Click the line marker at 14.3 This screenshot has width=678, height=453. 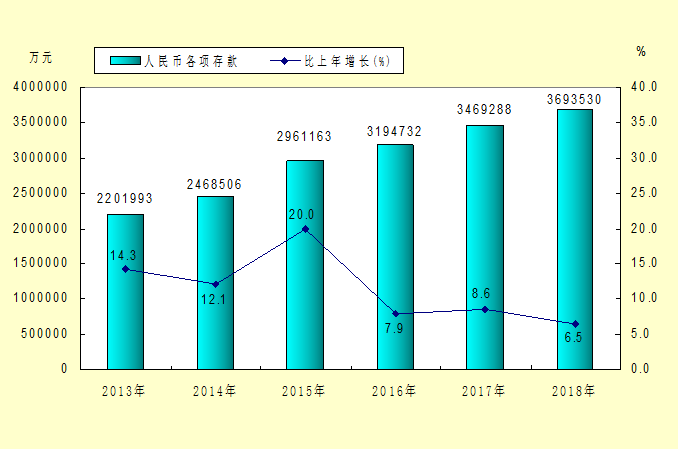125,269
